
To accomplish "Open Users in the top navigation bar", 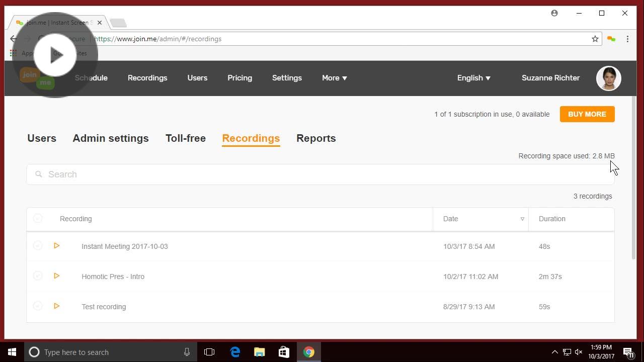I will pyautogui.click(x=197, y=78).
